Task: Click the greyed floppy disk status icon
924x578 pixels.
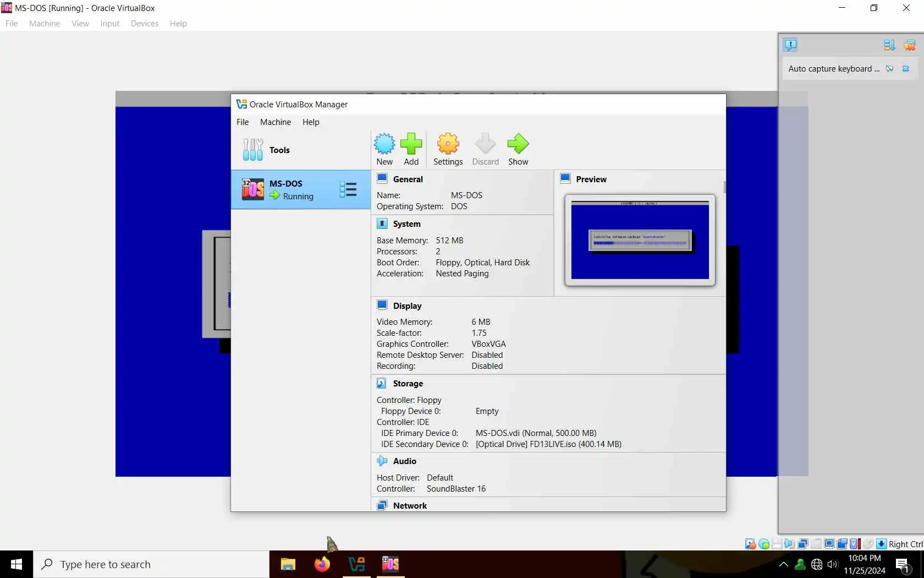Action: [777, 544]
